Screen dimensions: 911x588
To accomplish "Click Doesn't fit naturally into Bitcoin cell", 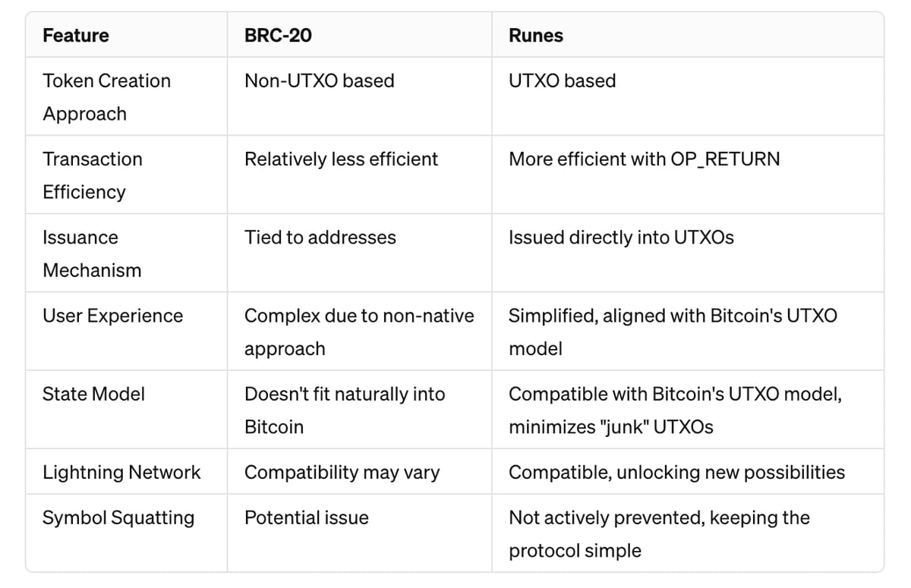I will click(345, 410).
